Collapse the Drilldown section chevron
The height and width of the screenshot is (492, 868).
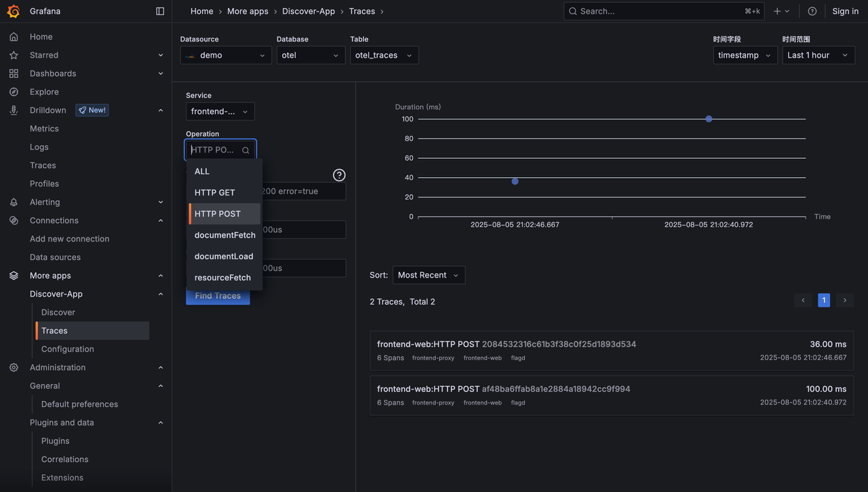161,110
